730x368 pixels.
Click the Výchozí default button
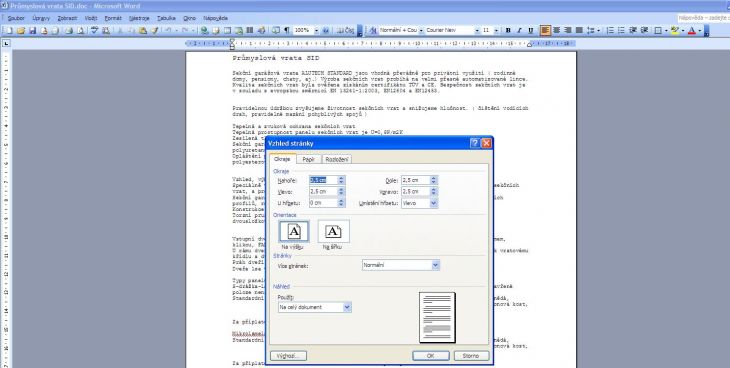point(288,356)
